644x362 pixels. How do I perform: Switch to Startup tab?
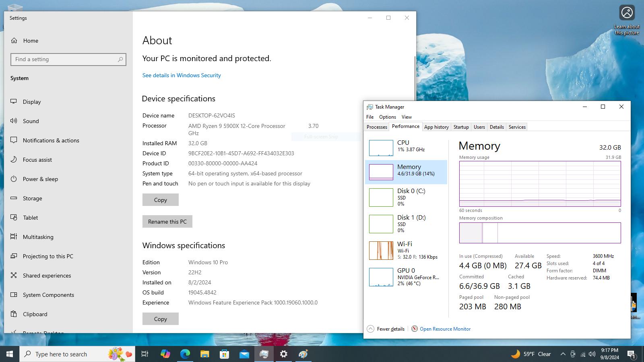pos(461,127)
